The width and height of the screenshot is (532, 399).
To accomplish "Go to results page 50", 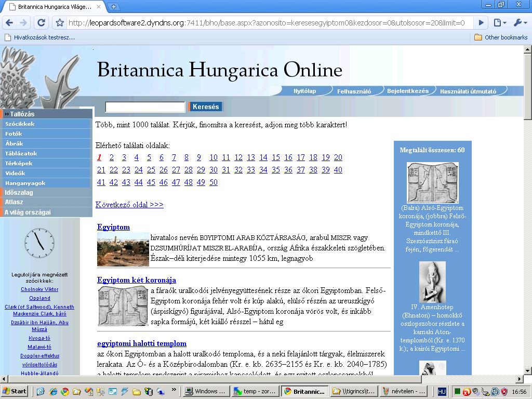I will (x=214, y=182).
